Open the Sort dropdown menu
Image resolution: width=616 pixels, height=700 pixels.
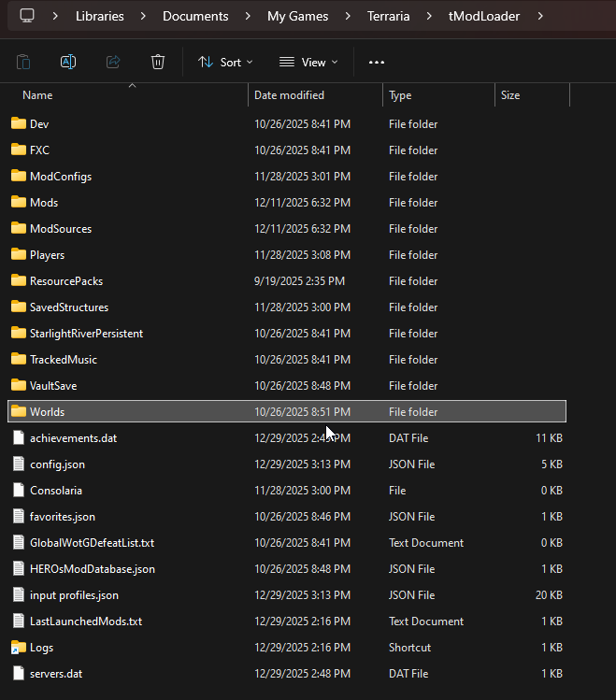(x=225, y=62)
